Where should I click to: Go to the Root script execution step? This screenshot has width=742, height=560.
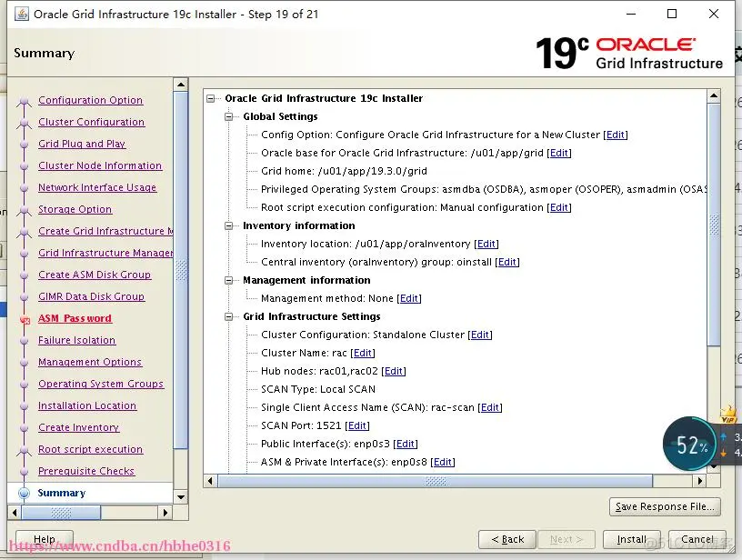click(90, 449)
